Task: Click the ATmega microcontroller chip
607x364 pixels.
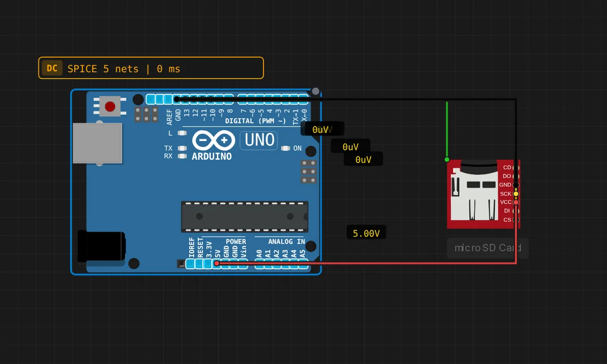Action: [x=244, y=216]
